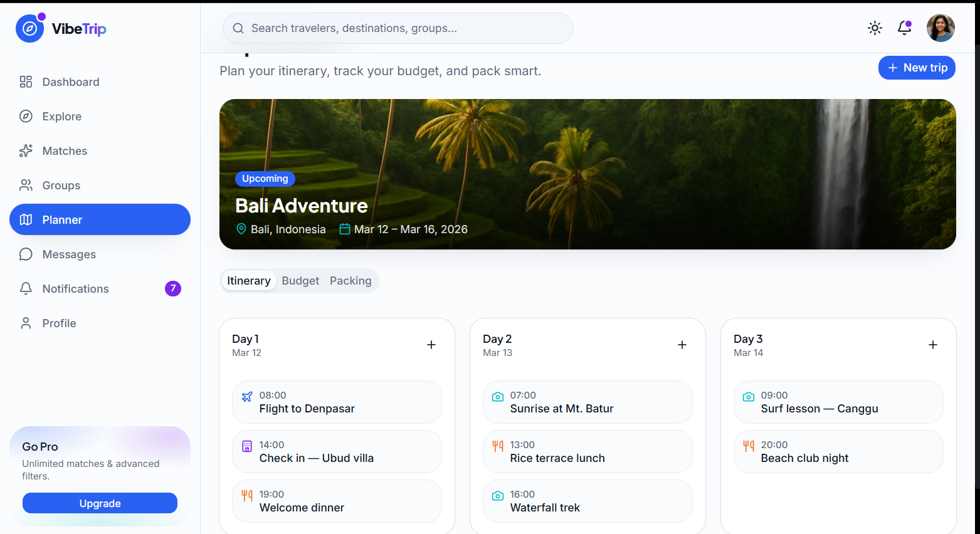
Task: Go to Explore in the sidebar
Action: [100, 116]
